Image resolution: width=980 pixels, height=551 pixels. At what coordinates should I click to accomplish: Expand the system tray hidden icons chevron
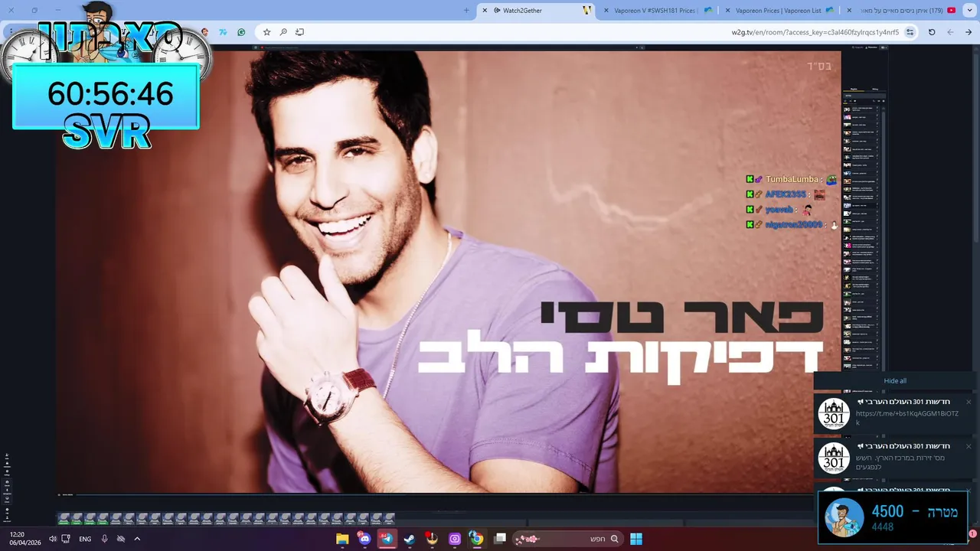[x=137, y=539]
